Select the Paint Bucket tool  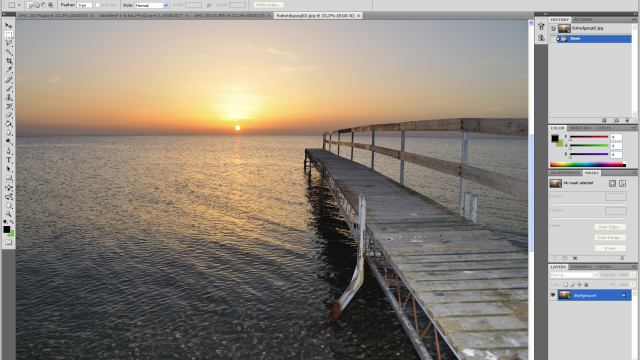(9, 124)
